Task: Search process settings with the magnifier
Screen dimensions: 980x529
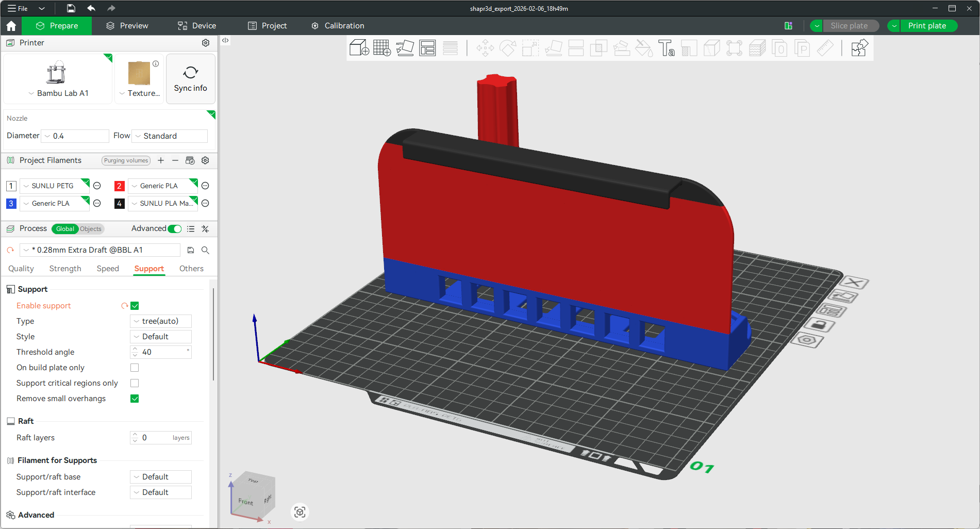Action: pyautogui.click(x=205, y=250)
